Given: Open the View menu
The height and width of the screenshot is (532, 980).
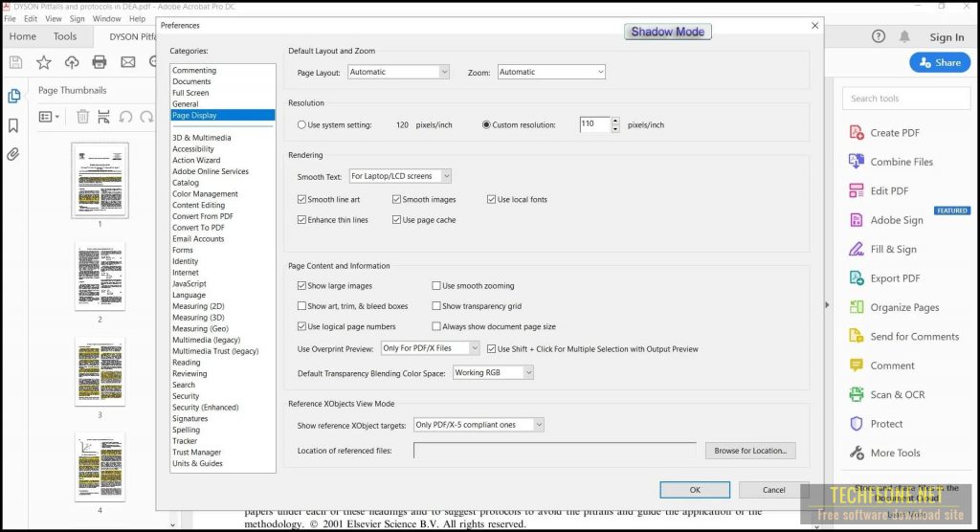Looking at the screenshot, I should point(54,19).
